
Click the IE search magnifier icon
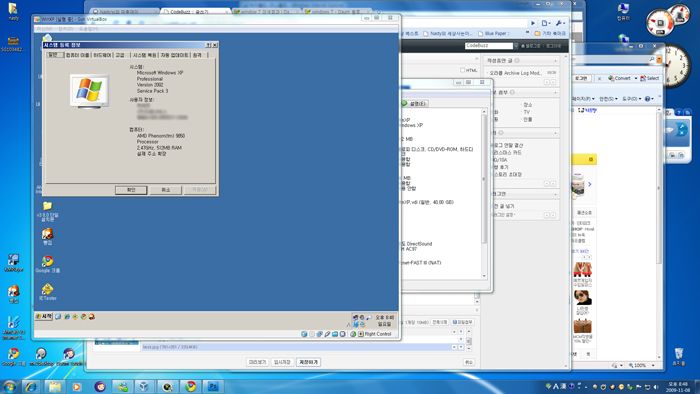pyautogui.click(x=652, y=59)
